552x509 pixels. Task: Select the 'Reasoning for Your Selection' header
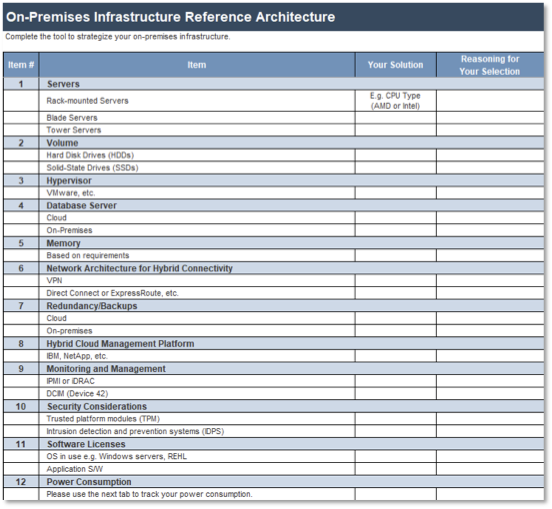coord(490,65)
